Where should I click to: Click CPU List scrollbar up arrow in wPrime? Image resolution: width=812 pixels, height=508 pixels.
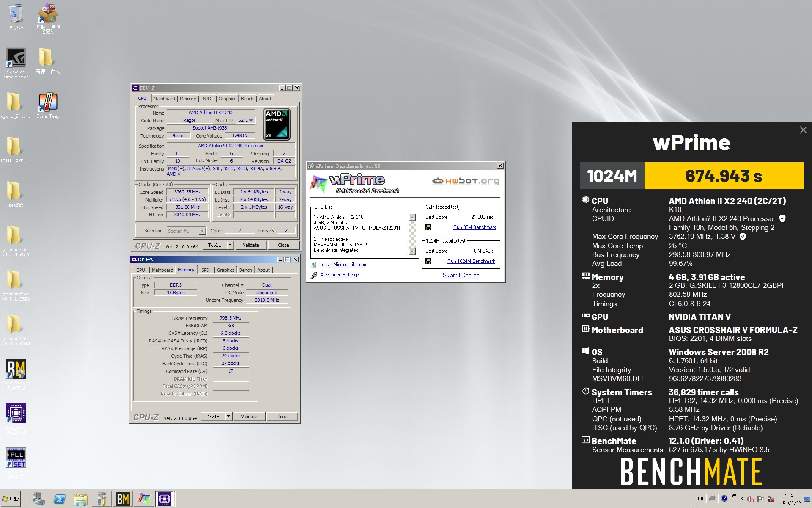pyautogui.click(x=412, y=218)
